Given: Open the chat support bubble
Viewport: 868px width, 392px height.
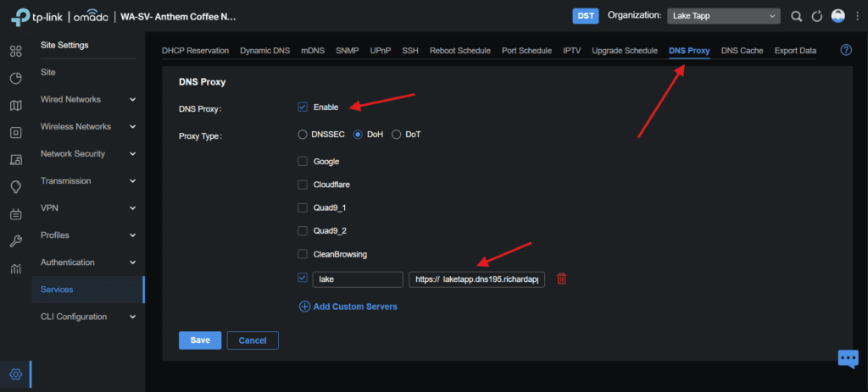Looking at the screenshot, I should tap(848, 359).
